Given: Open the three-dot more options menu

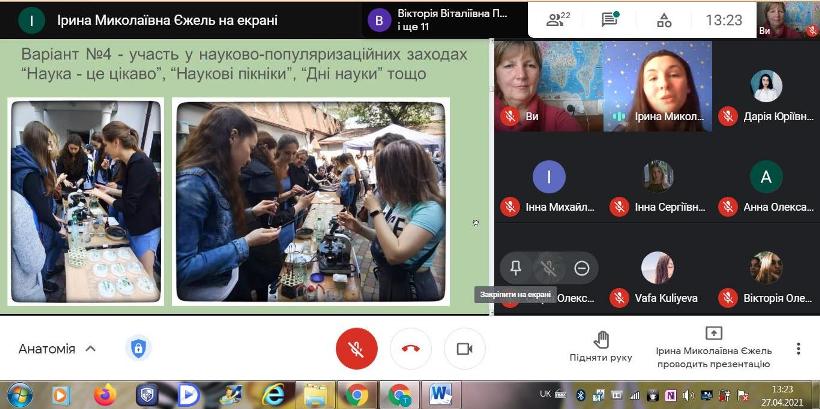Looking at the screenshot, I should [x=799, y=349].
